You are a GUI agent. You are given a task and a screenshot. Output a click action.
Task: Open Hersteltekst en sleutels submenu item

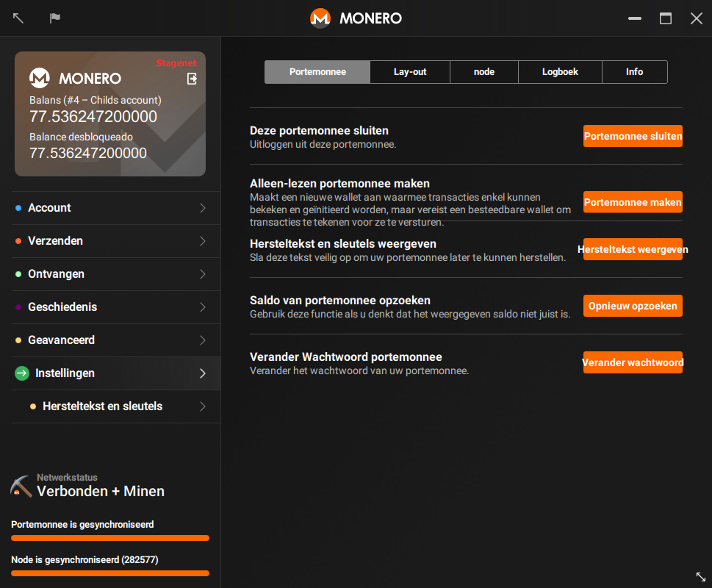click(116, 406)
